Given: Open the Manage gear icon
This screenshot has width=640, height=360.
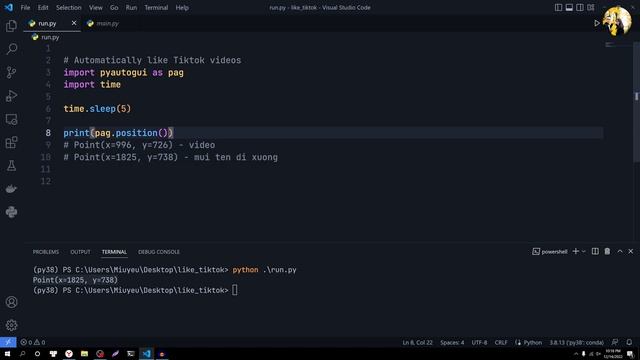Looking at the screenshot, I should pyautogui.click(x=11, y=325).
